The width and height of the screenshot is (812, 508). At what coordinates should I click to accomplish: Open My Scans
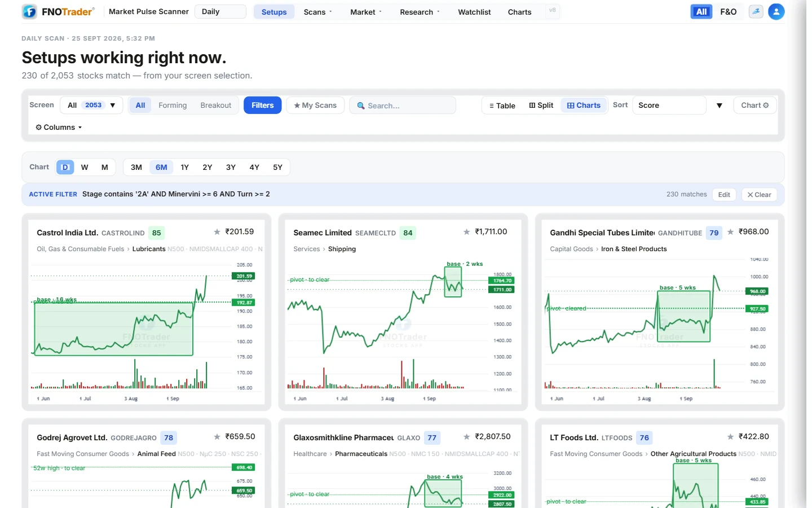[x=315, y=106]
